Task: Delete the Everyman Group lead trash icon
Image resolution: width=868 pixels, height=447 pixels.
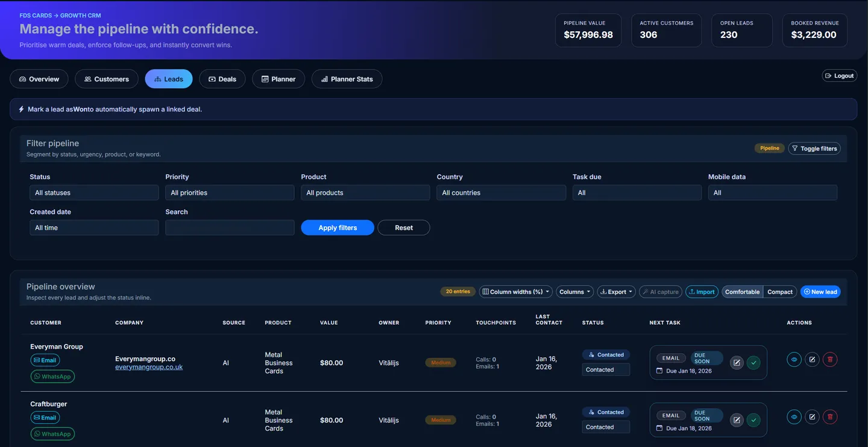Action: coord(830,360)
